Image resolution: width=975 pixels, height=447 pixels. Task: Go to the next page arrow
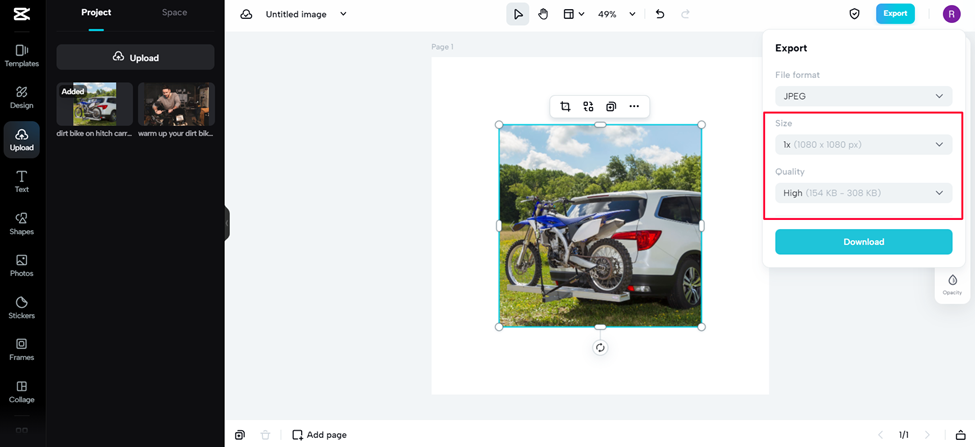[927, 435]
